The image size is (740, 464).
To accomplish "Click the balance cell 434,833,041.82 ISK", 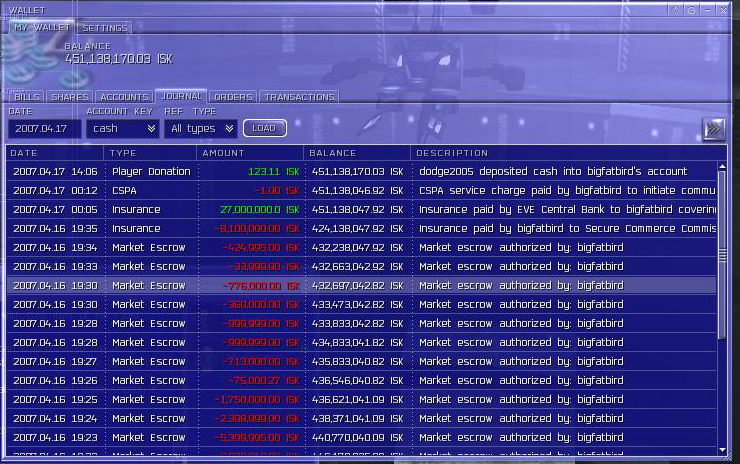I will tap(358, 342).
